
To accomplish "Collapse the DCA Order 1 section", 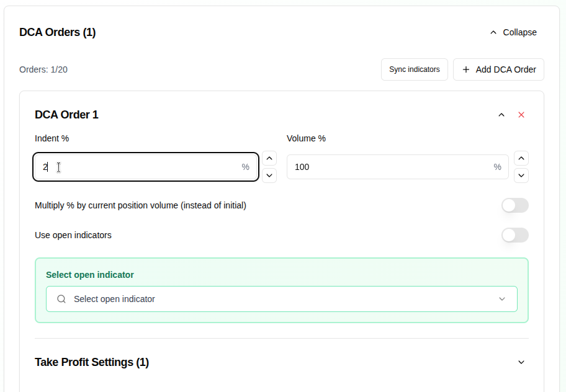I will 501,115.
